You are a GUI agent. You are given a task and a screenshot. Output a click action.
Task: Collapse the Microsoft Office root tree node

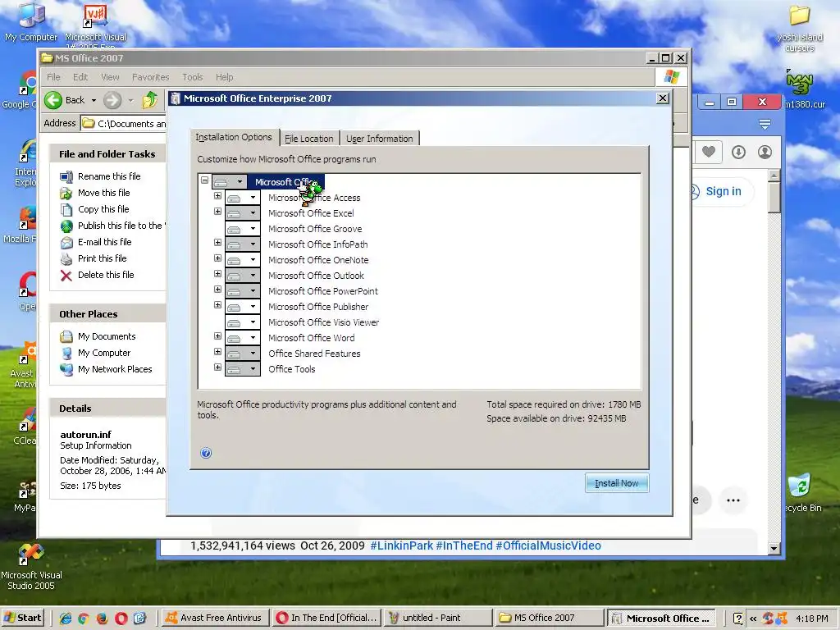click(x=204, y=180)
